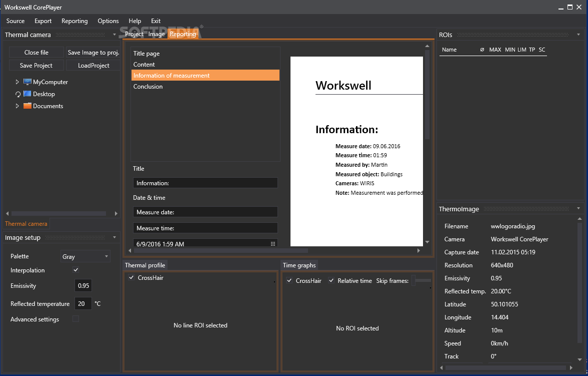The image size is (588, 376).
Task: Open the calendar picker in the date field
Action: pyautogui.click(x=273, y=244)
